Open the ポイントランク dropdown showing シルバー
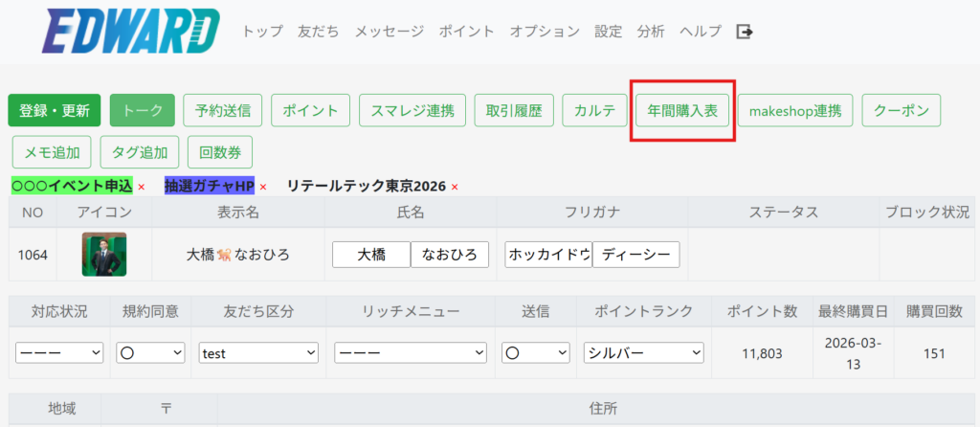 (643, 353)
